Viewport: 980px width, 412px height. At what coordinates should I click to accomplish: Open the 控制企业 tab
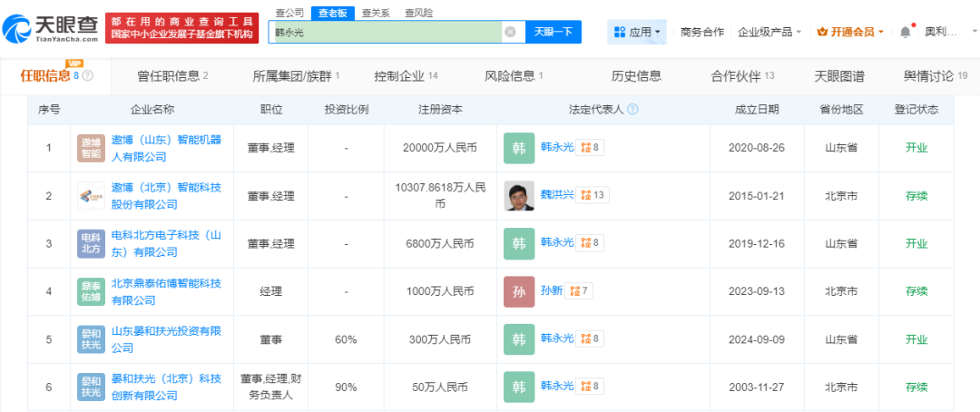coord(406,76)
